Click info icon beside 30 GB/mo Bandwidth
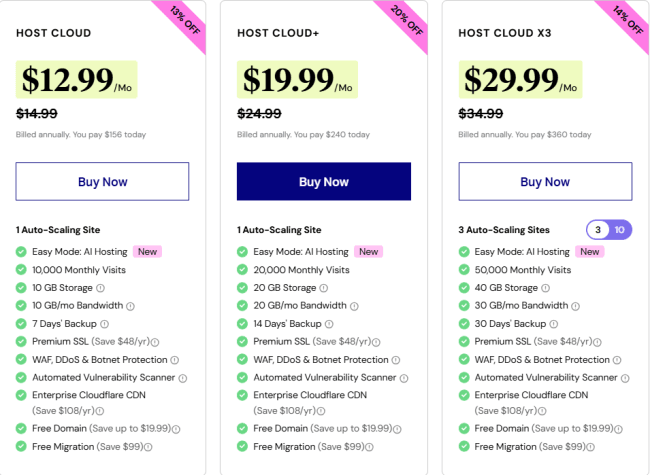This screenshot has height=475, width=650. pos(572,306)
